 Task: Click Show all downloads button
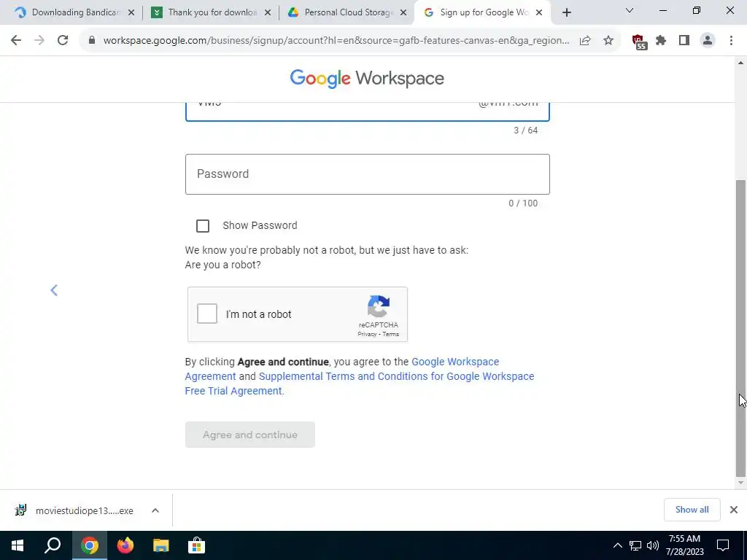coord(692,510)
